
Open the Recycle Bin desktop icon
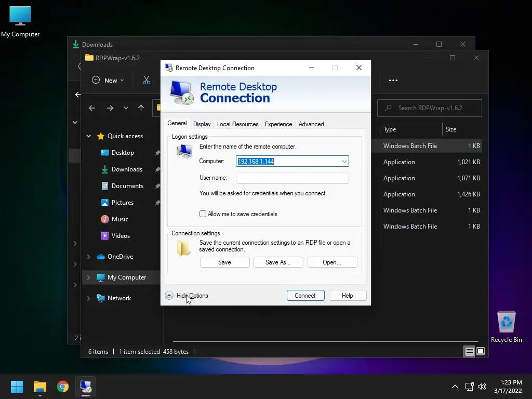[506, 327]
